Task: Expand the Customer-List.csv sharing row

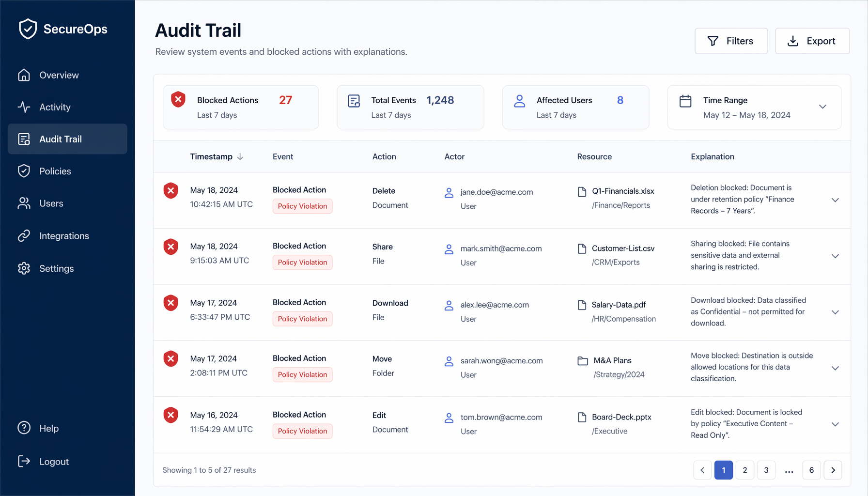Action: coord(835,256)
